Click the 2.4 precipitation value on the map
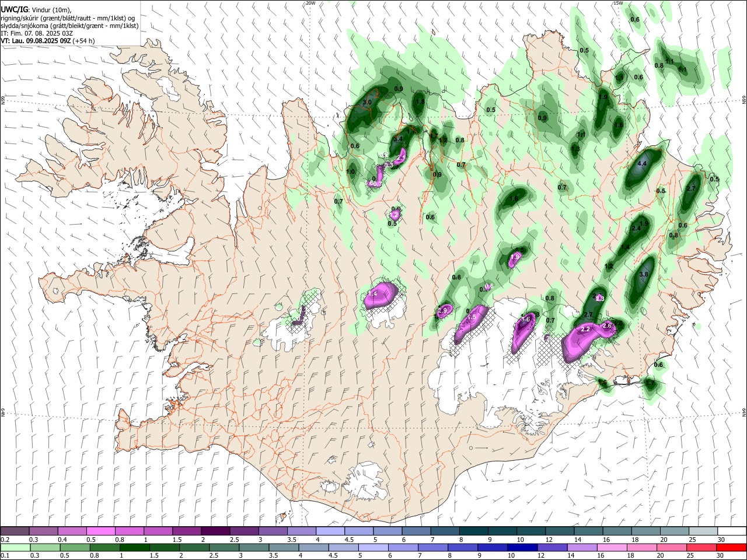 pos(636,228)
